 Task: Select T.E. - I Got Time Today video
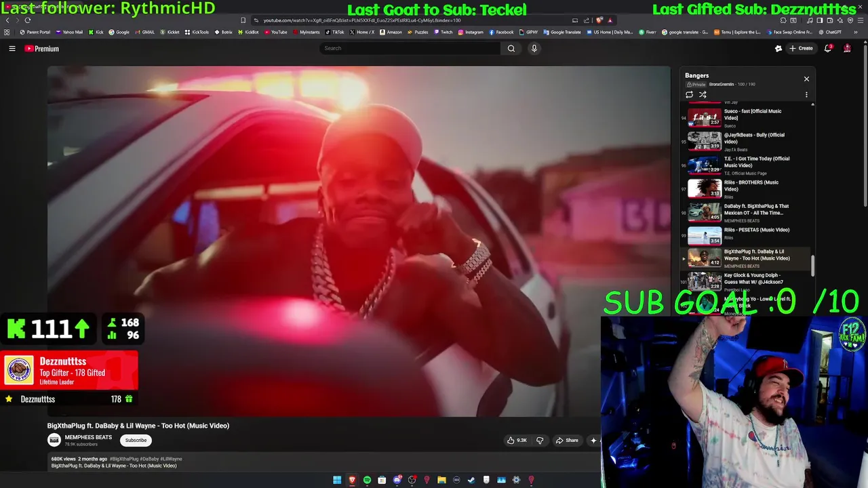(745, 165)
